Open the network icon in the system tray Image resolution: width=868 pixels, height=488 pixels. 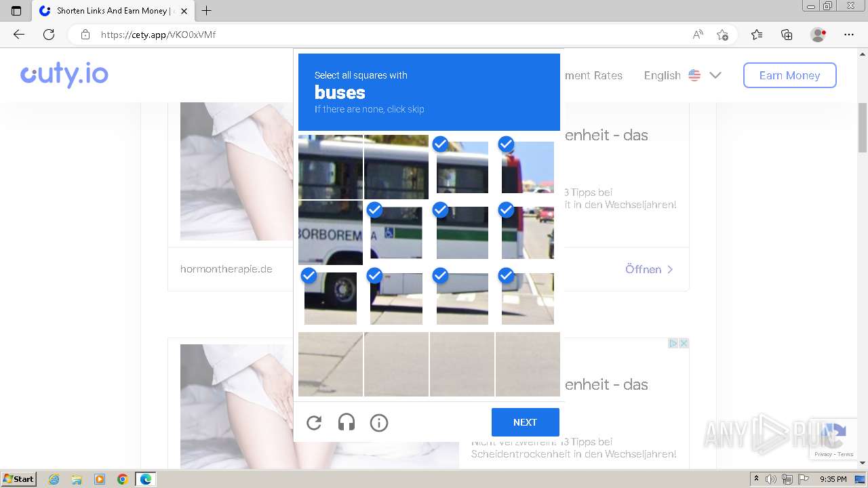[x=786, y=479]
